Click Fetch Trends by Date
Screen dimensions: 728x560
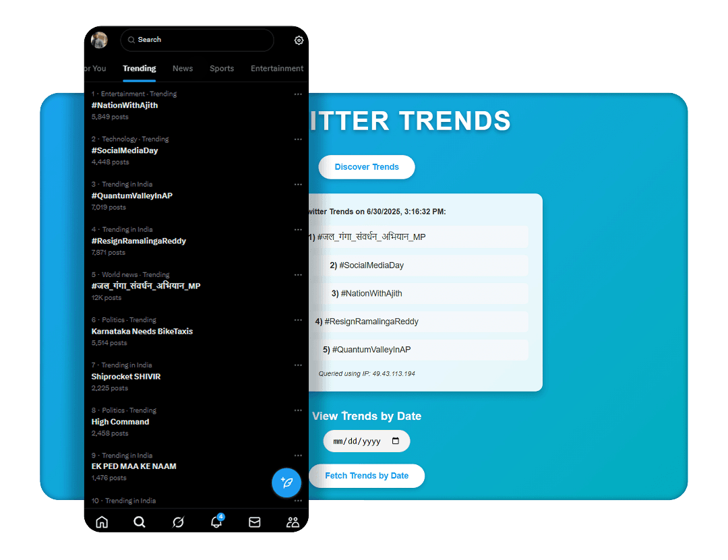366,476
